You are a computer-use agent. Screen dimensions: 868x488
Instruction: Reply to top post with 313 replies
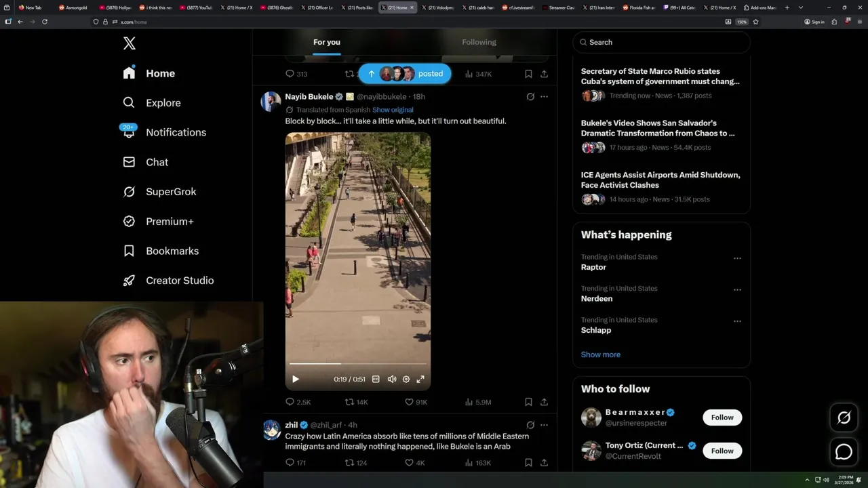pos(296,74)
